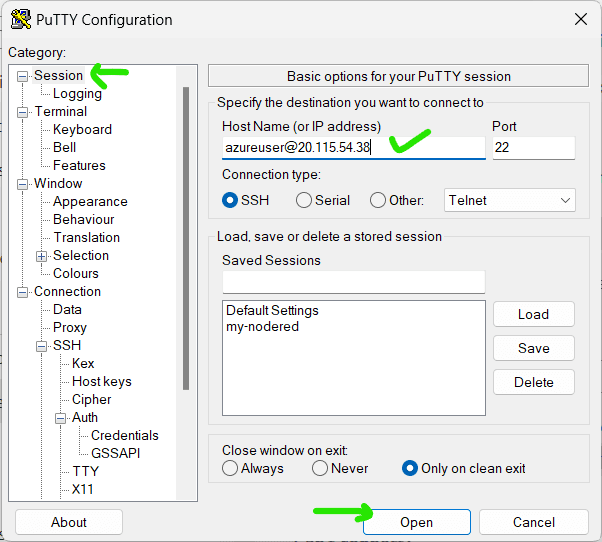Screen dimensions: 602x542
Task: Click the category tree vertical scrollbar
Action: coord(186,238)
